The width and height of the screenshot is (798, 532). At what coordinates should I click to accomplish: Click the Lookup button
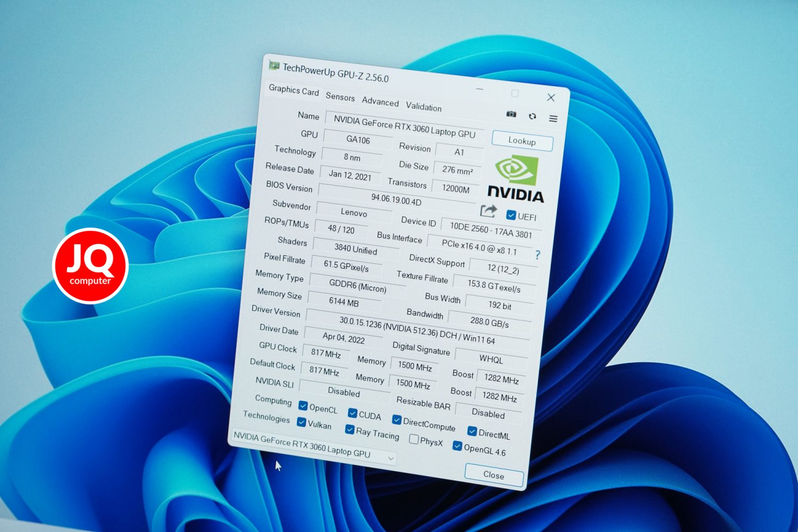click(x=522, y=141)
